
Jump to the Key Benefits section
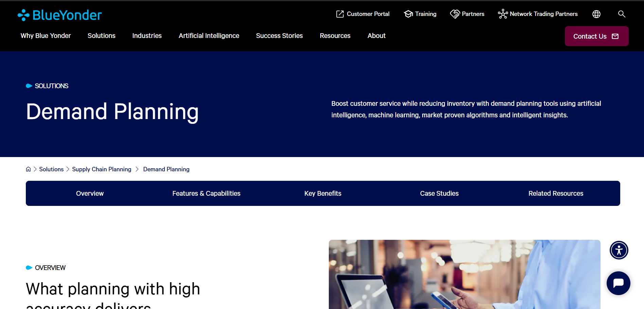323,193
